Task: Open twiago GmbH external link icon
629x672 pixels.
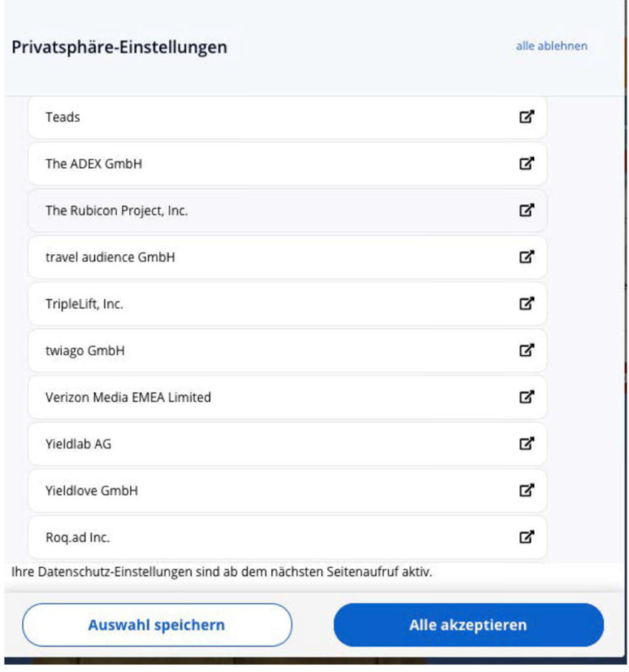Action: pyautogui.click(x=526, y=350)
